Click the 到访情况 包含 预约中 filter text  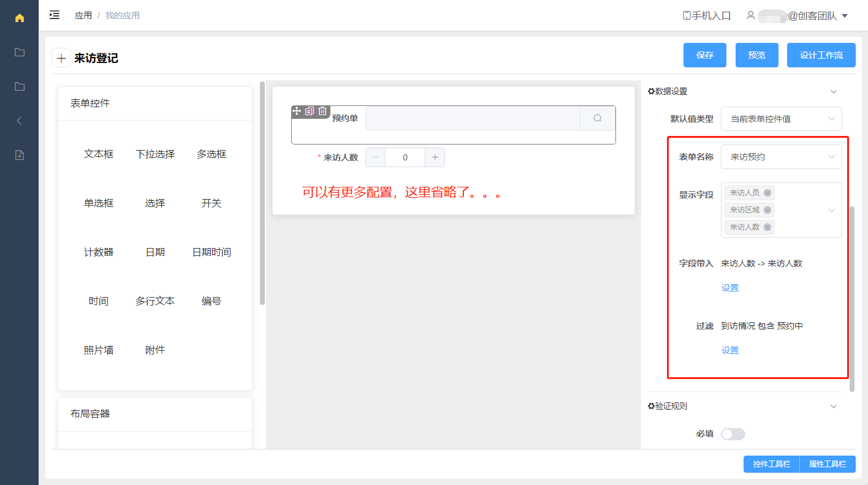762,326
